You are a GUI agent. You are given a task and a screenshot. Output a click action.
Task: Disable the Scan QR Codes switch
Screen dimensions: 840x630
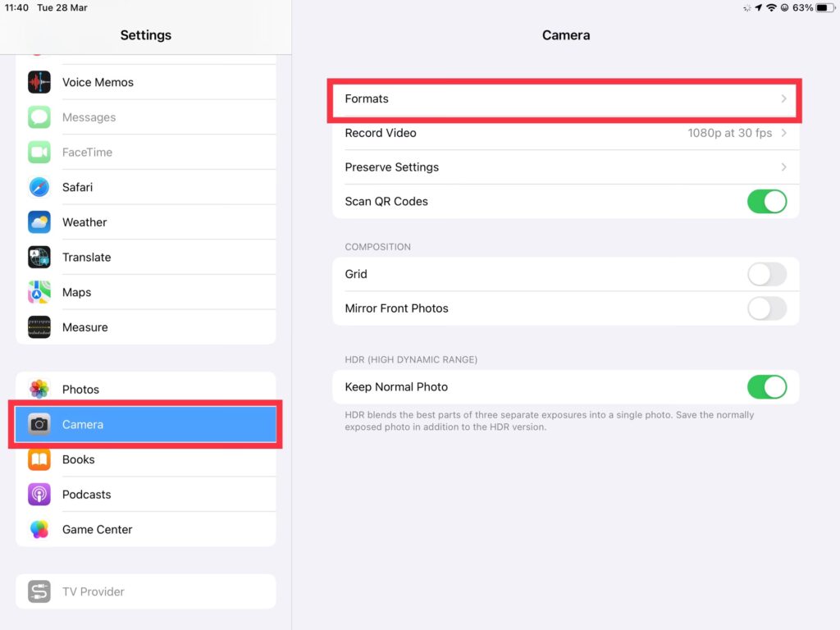pos(766,202)
